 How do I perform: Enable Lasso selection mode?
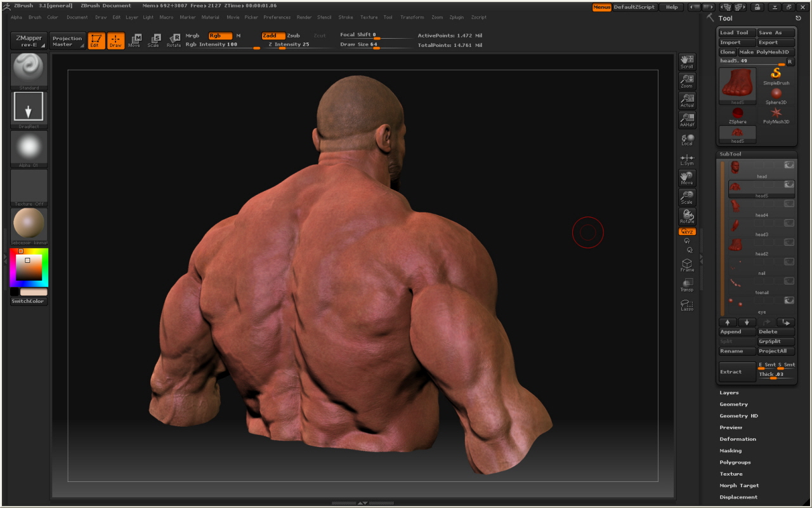pyautogui.click(x=687, y=305)
